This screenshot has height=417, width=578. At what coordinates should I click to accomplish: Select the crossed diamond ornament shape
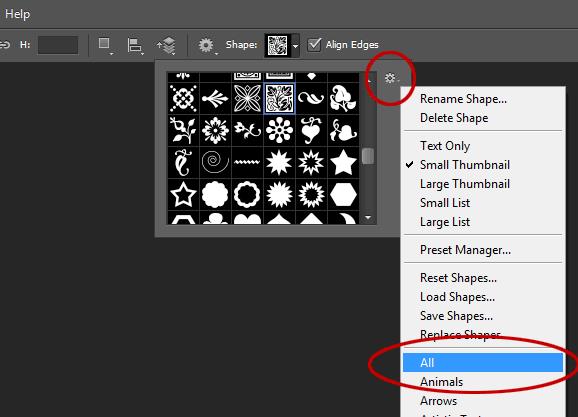[183, 98]
